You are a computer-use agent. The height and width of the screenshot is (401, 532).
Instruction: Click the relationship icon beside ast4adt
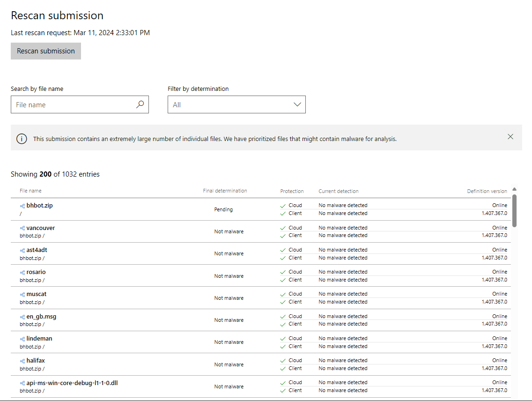click(22, 250)
